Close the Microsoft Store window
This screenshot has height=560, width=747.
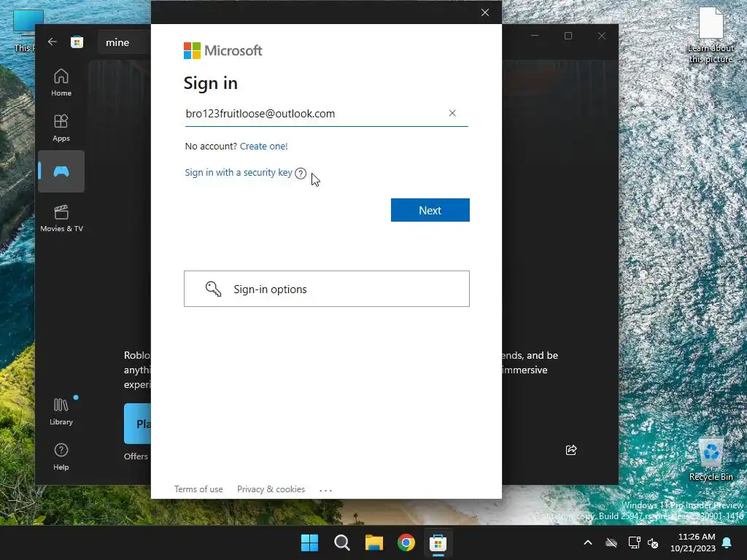click(602, 36)
